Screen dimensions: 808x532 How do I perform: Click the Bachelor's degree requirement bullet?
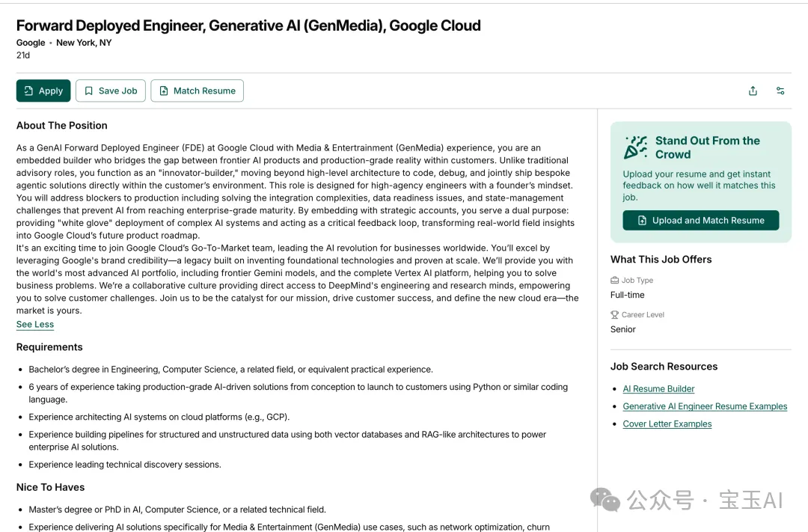pos(231,369)
